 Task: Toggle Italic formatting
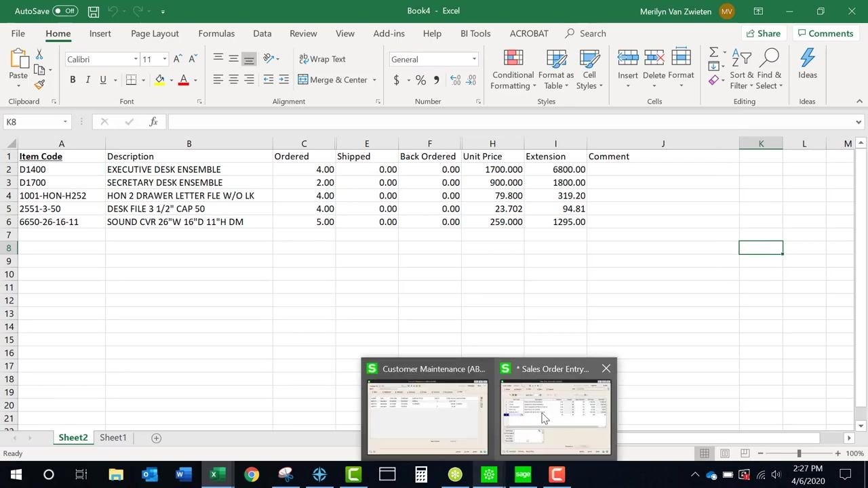(x=87, y=80)
